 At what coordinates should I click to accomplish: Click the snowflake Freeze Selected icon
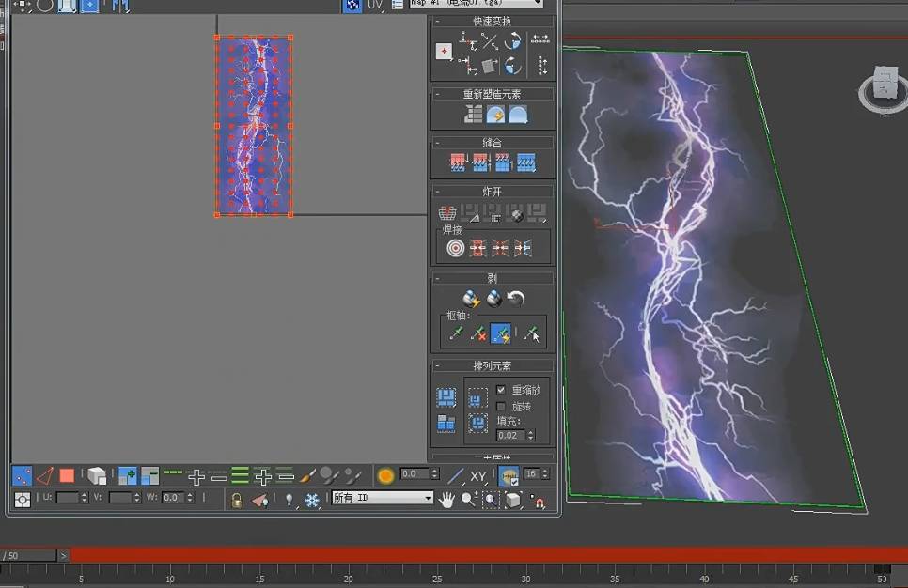coord(312,500)
